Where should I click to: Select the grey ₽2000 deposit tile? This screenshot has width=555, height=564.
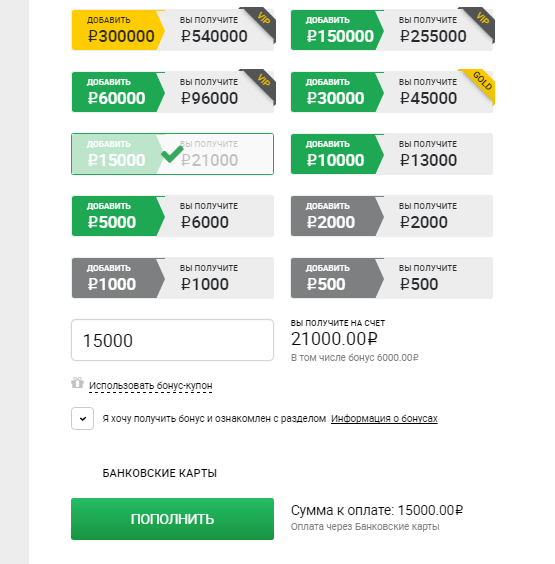point(392,216)
